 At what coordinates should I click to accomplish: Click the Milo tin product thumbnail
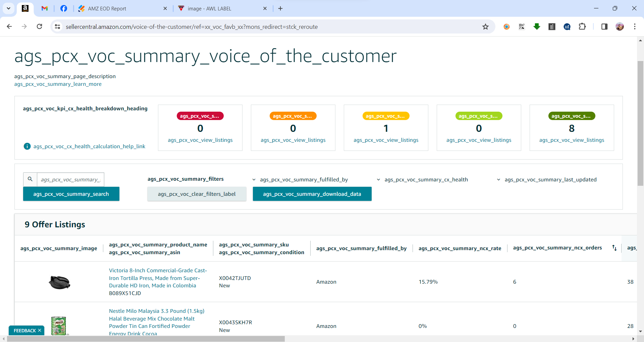(59, 326)
